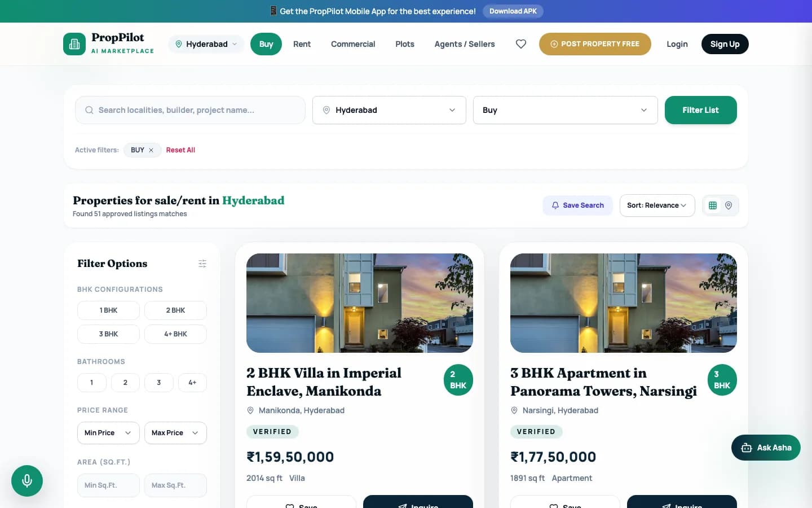Image resolution: width=812 pixels, height=508 pixels.
Task: Open Agents / Sellers menu item
Action: click(x=465, y=44)
